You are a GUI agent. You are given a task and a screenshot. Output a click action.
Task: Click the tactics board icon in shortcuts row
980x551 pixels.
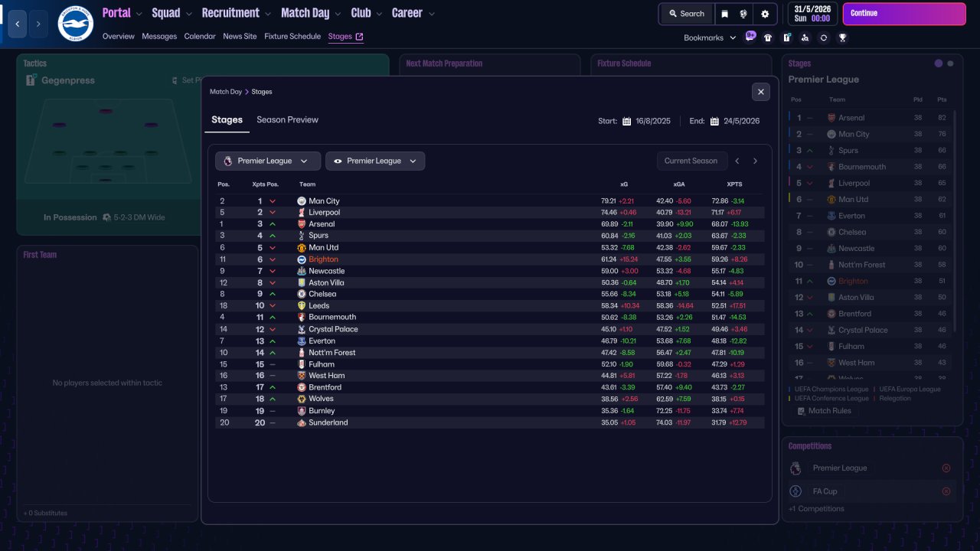[x=786, y=37]
